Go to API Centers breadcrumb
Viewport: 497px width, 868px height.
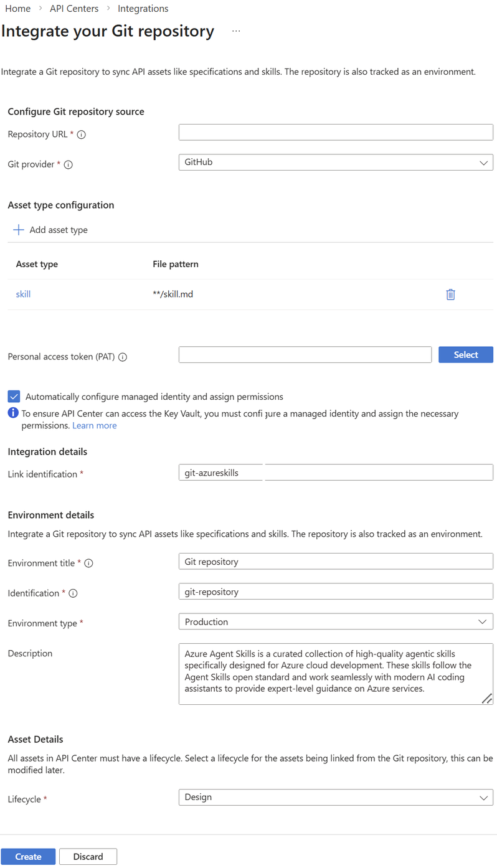75,9
